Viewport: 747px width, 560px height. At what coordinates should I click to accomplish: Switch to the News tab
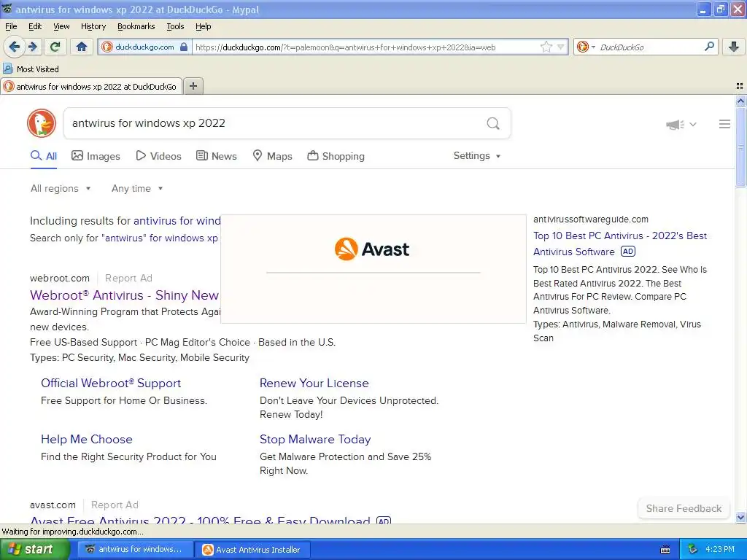pyautogui.click(x=216, y=156)
